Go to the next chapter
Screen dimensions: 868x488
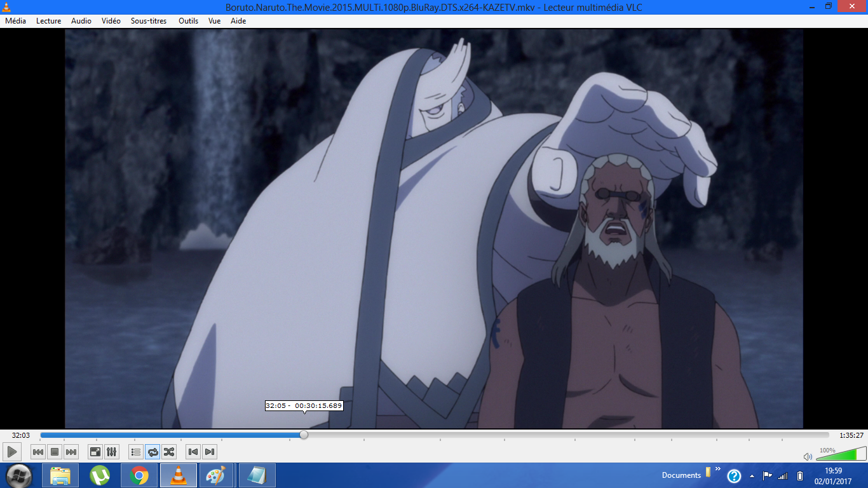(x=210, y=452)
